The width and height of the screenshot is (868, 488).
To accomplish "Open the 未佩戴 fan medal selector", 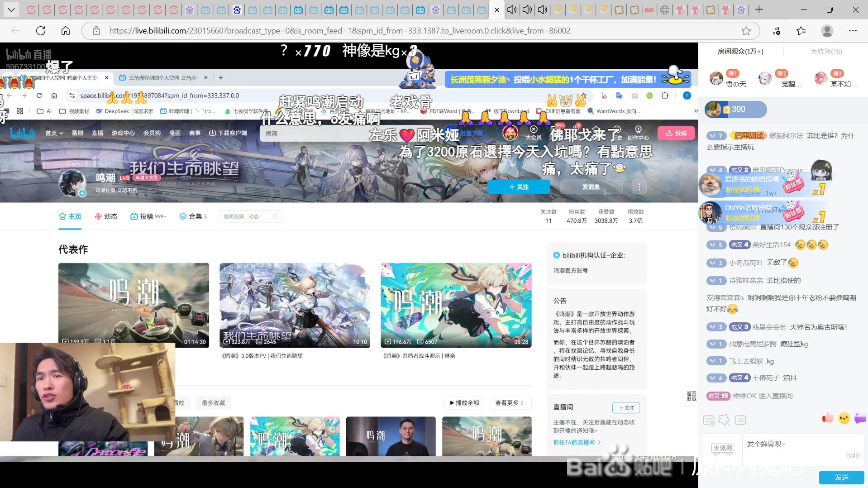I will (722, 448).
